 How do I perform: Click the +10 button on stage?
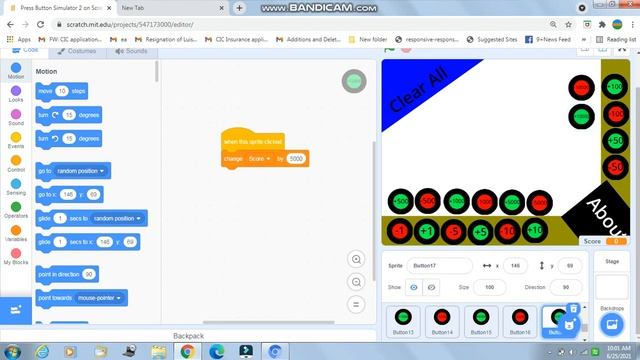coord(535,230)
